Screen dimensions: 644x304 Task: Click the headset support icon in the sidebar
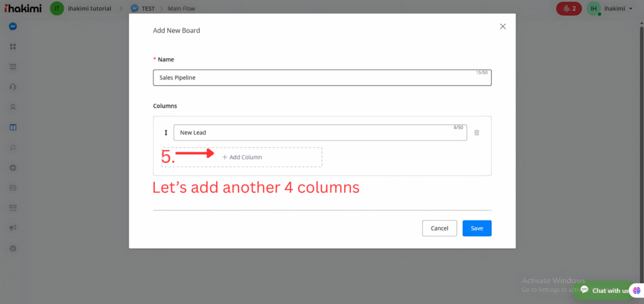coord(13,87)
